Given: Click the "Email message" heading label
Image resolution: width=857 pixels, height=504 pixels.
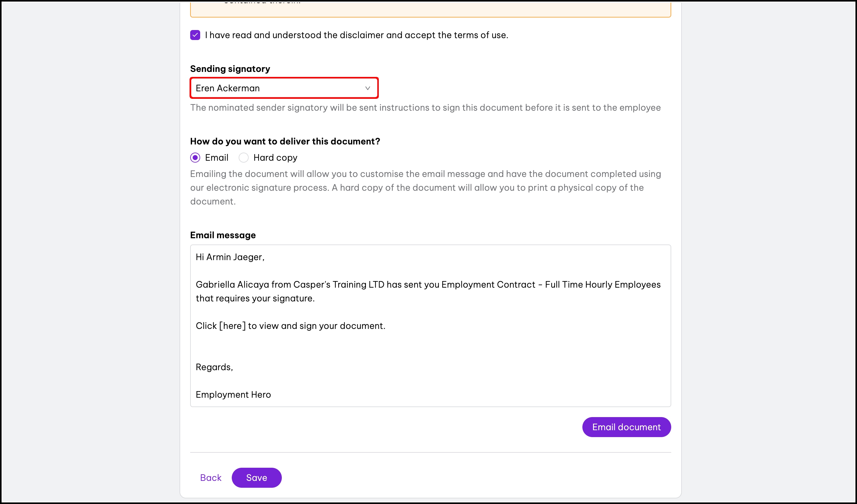Looking at the screenshot, I should tap(223, 235).
